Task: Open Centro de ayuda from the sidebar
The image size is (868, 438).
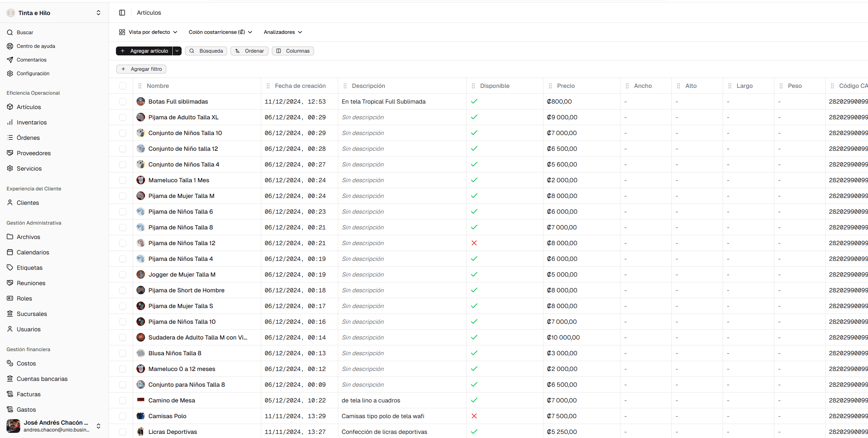Action: click(x=36, y=46)
